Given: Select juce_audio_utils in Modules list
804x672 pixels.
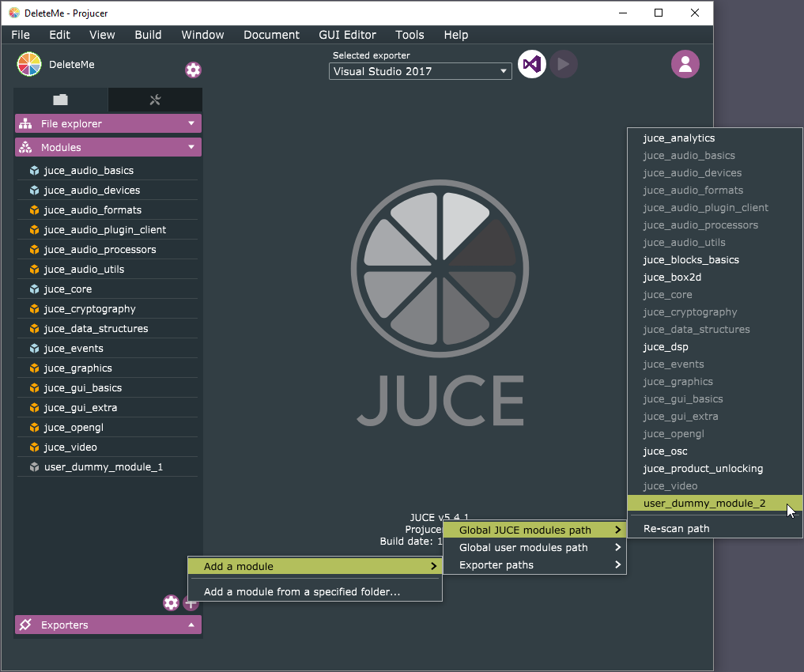Looking at the screenshot, I should [108, 269].
